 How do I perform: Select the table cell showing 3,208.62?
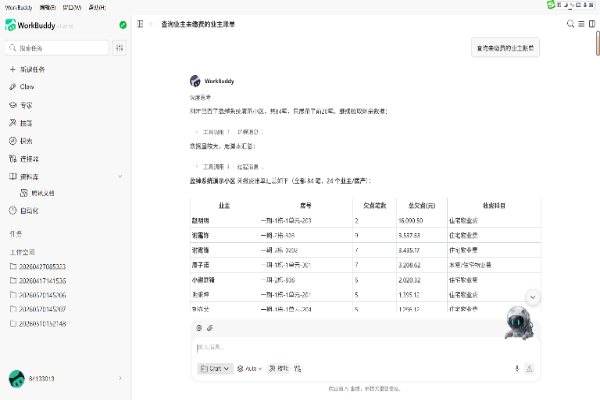422,265
